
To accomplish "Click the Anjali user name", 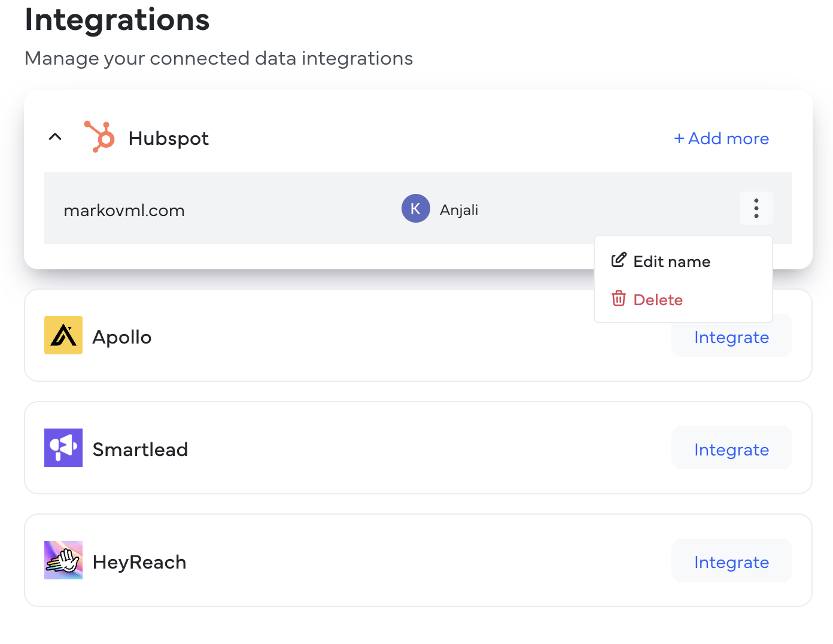I will [x=459, y=209].
